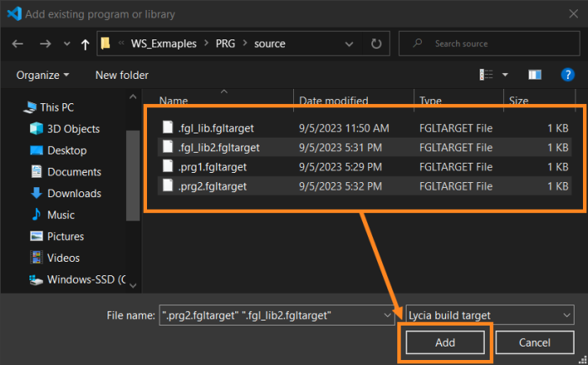Open the Organize menu
This screenshot has height=365, width=588.
click(43, 75)
